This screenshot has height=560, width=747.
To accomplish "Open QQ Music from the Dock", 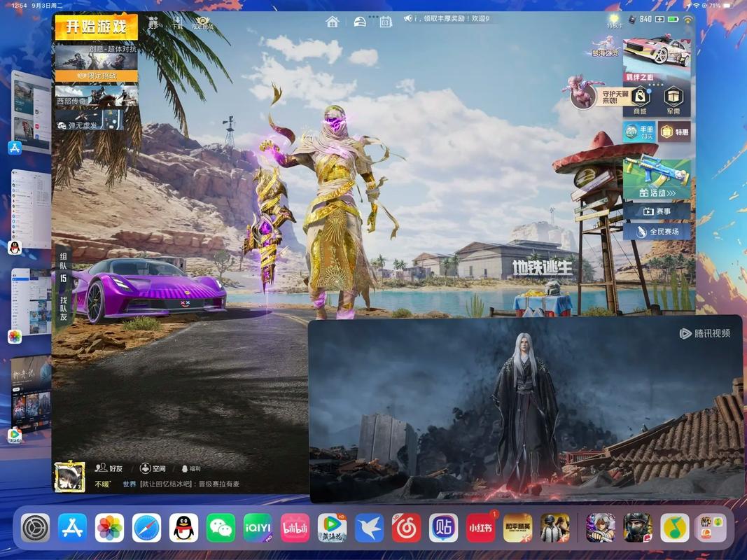I will [x=675, y=528].
